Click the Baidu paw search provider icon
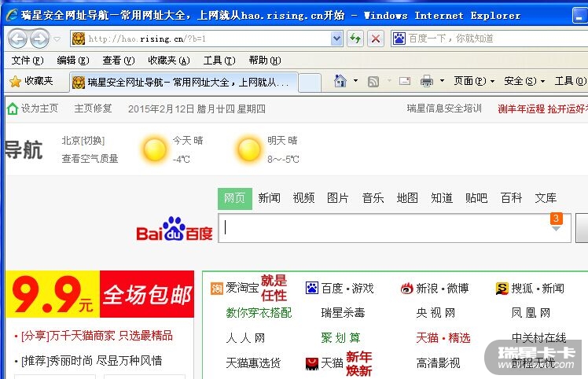Screen dimensions: 588x379 pyautogui.click(x=399, y=39)
